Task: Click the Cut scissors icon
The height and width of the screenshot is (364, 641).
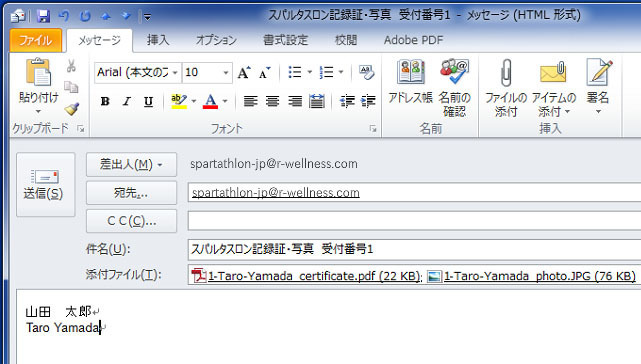Action: [72, 66]
